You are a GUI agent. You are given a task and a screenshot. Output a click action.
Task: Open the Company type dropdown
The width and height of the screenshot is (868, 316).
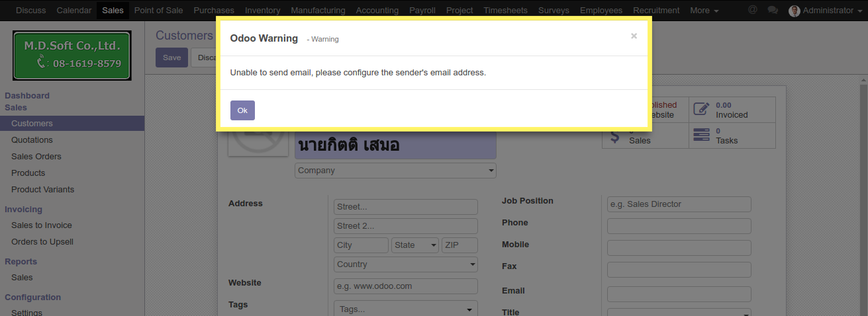(395, 171)
